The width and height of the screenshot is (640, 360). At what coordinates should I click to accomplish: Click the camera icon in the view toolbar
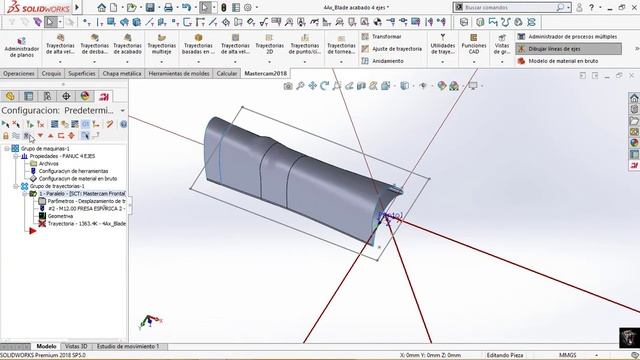288,86
